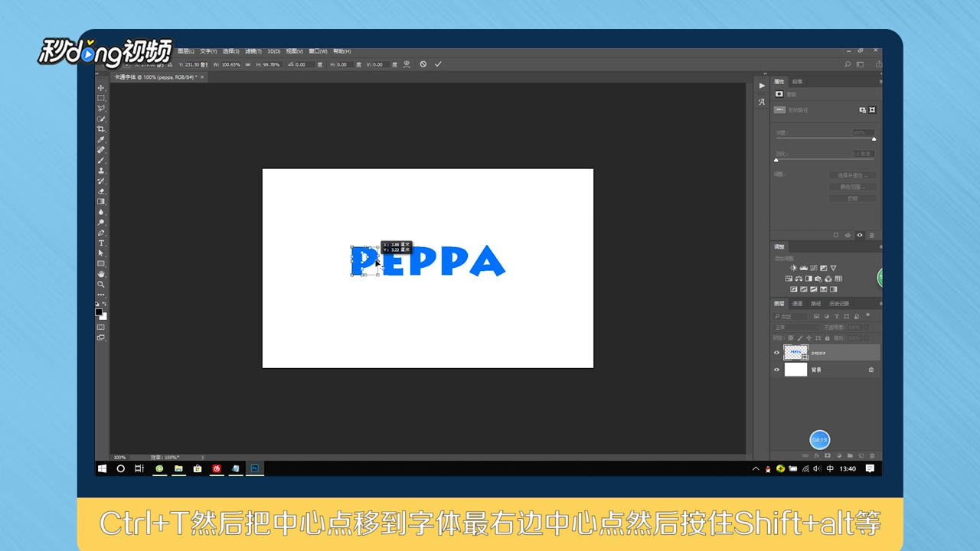The width and height of the screenshot is (980, 551).
Task: Select the Brush tool
Action: point(101,160)
